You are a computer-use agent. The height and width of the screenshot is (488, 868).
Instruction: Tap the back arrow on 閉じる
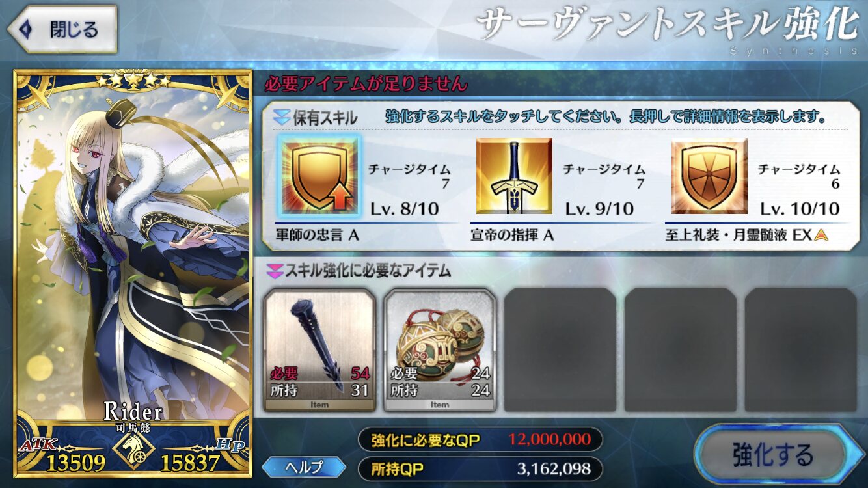(x=26, y=29)
